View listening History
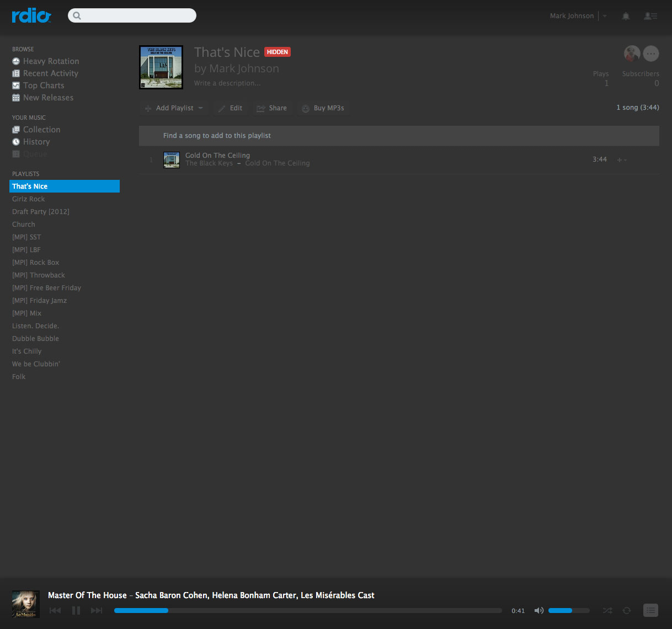 tap(36, 142)
